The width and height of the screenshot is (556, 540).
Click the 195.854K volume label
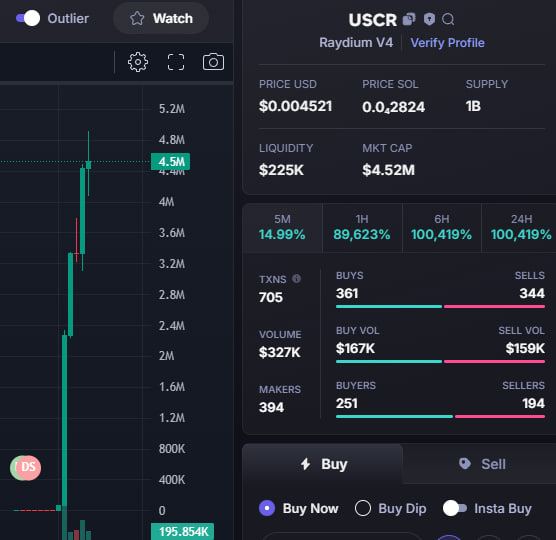183,531
